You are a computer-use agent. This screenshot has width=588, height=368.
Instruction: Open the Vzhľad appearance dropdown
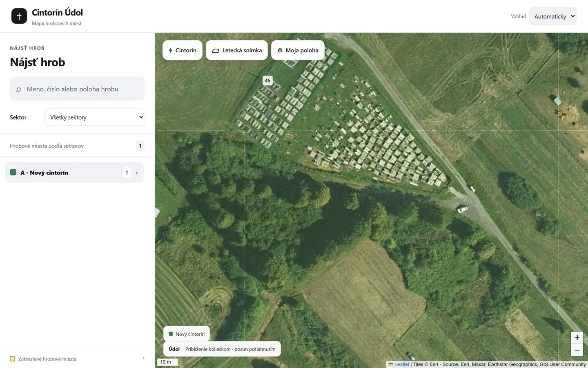pyautogui.click(x=553, y=16)
